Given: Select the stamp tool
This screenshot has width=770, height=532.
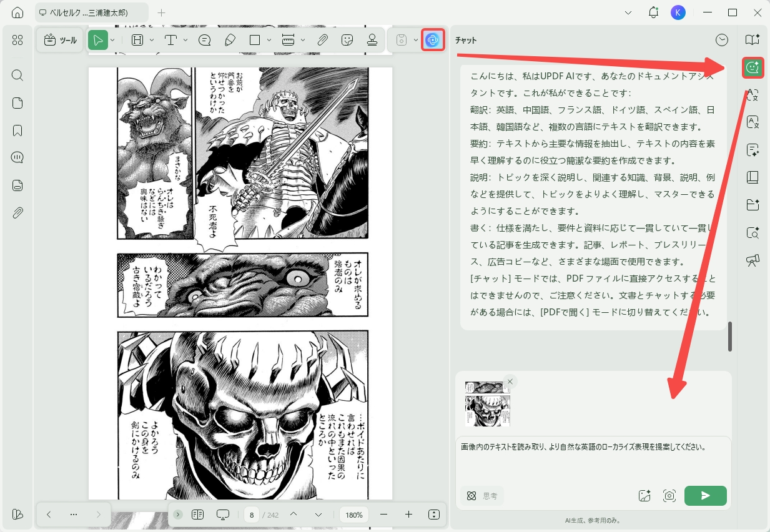Looking at the screenshot, I should [x=372, y=40].
